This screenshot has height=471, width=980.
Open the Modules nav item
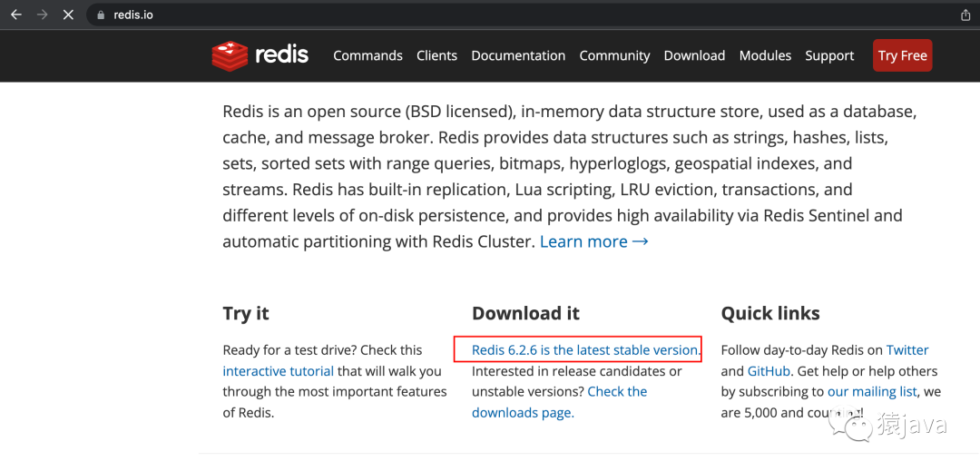(765, 55)
